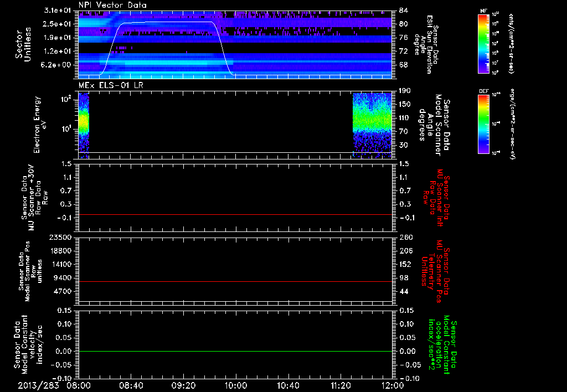Click the '09:20' time axis label
Image resolution: width=567 pixels, height=392 pixels.
coord(184,385)
